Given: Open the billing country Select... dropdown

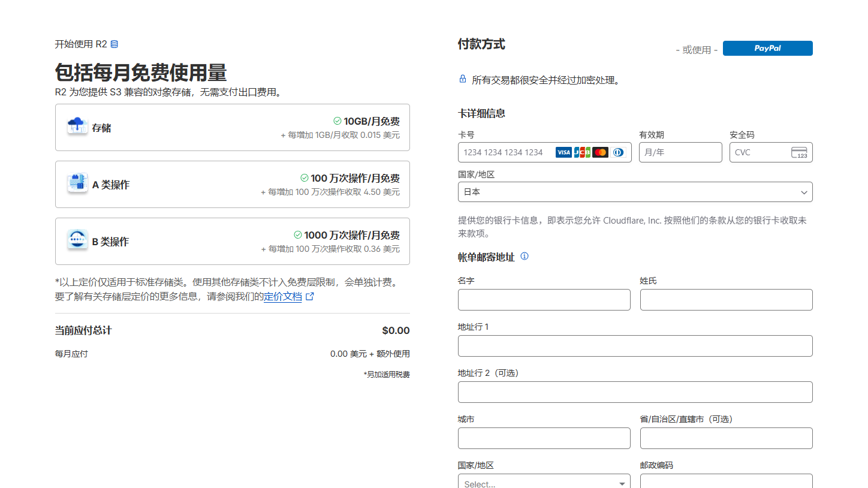Looking at the screenshot, I should coord(544,483).
